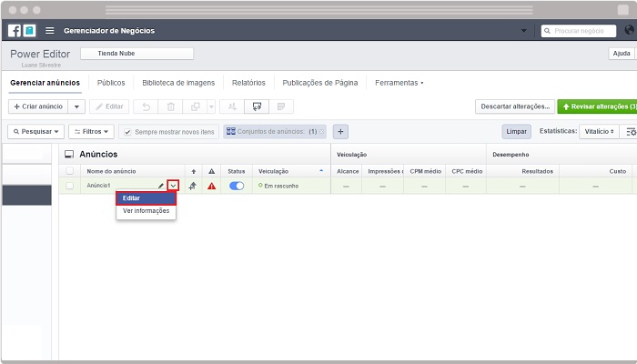Viewport: 637px width, 364px height.
Task: Click the Alcance column header
Action: [348, 171]
